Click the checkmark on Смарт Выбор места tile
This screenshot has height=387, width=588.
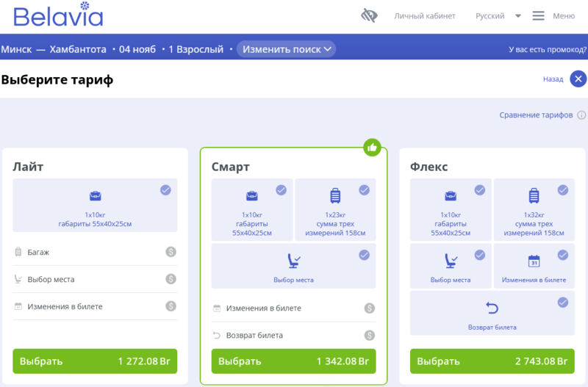pos(364,256)
